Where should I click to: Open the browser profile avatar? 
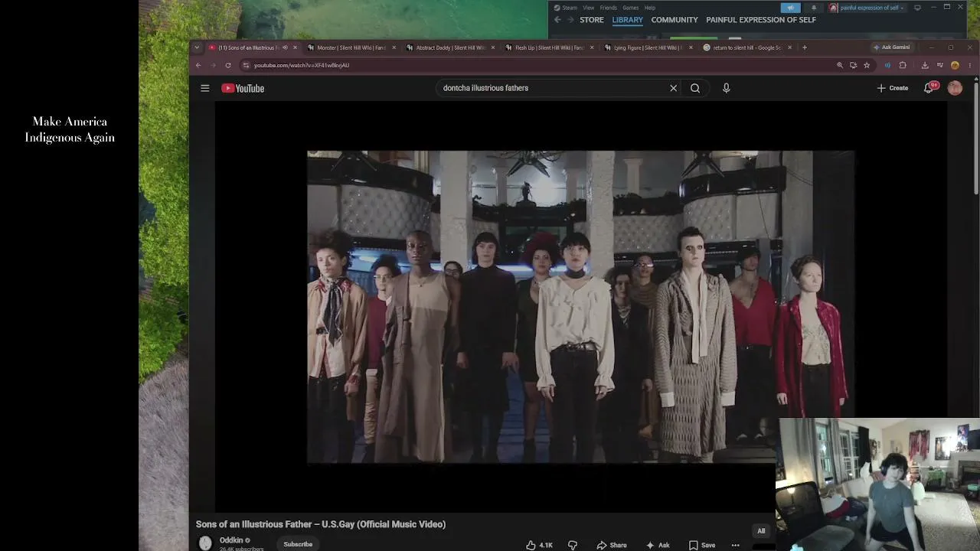coord(955,65)
